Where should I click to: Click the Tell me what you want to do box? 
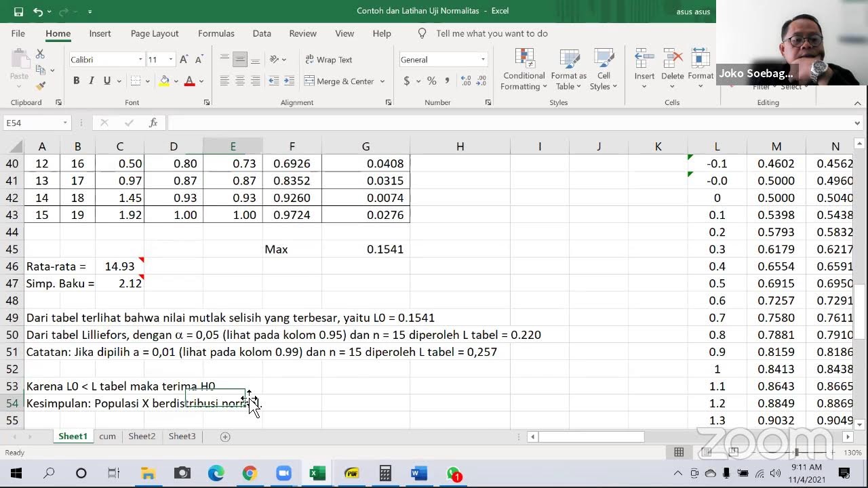click(x=492, y=33)
